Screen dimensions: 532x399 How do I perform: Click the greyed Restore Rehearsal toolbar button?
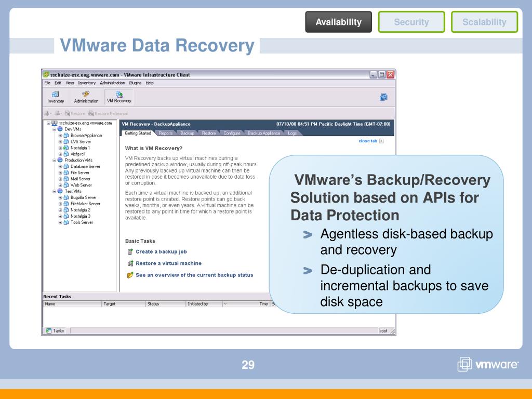tap(108, 113)
